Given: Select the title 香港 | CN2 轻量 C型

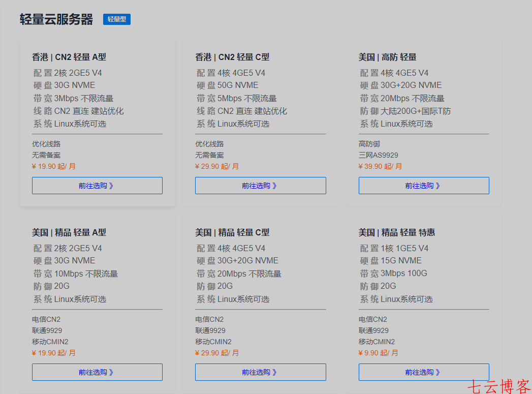Looking at the screenshot, I should pos(232,57).
